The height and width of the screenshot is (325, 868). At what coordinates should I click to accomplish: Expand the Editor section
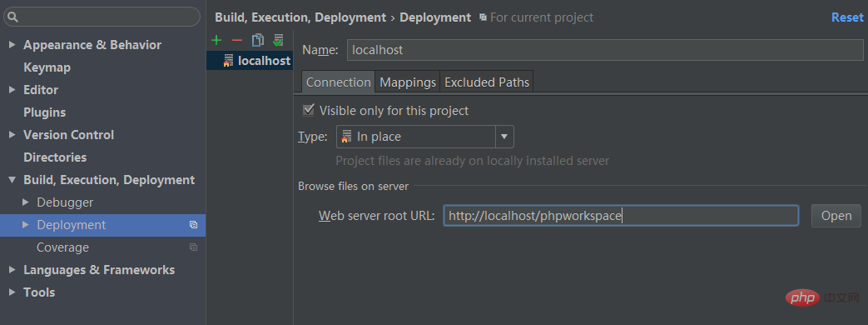[12, 89]
